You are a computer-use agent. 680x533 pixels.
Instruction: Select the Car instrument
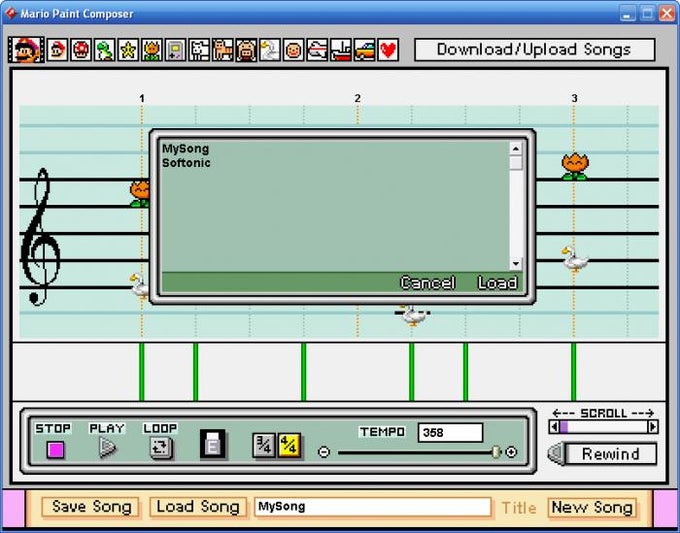(364, 50)
